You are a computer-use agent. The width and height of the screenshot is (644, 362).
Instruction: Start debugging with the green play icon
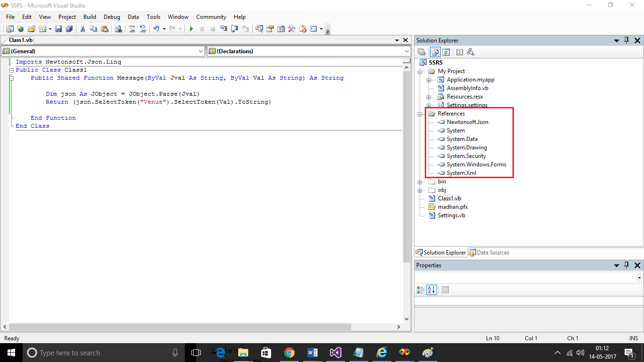point(191,29)
